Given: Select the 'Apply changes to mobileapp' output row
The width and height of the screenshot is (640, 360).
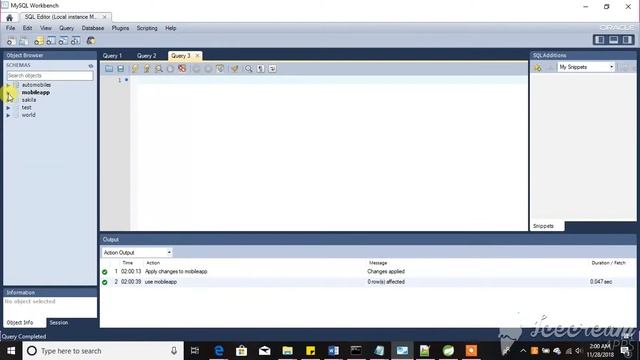Looking at the screenshot, I should point(367,271).
